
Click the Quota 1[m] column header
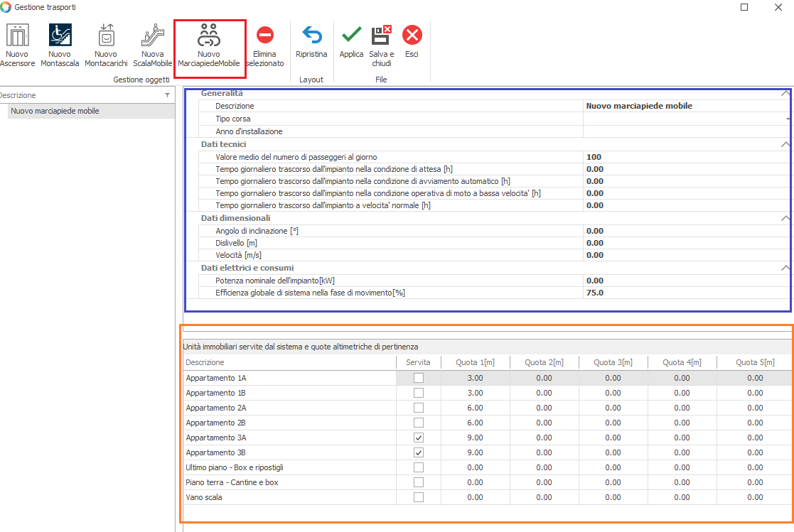pos(476,362)
